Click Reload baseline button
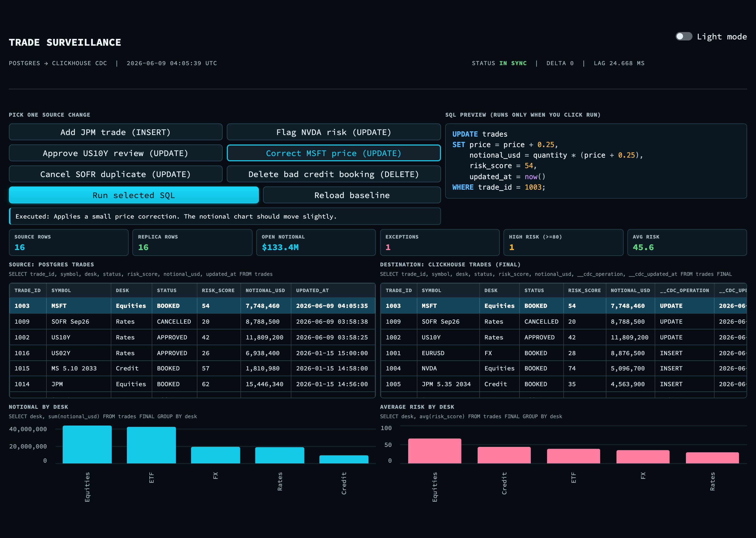 pyautogui.click(x=352, y=195)
